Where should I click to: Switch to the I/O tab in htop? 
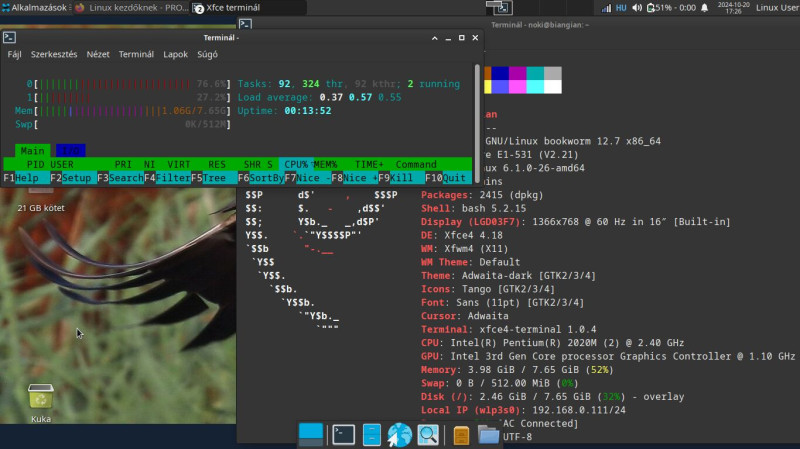70,151
